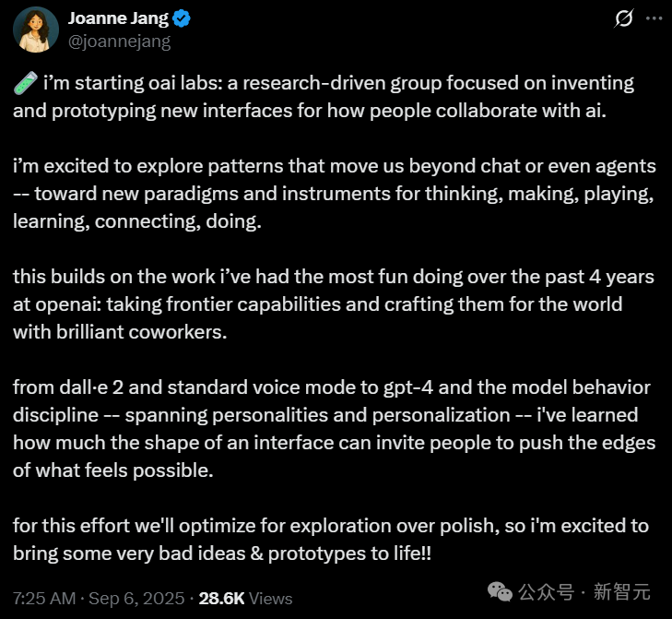Select the paragraph starting "i'm excited to explore"
The width and height of the screenshot is (672, 619).
pyautogui.click(x=335, y=194)
